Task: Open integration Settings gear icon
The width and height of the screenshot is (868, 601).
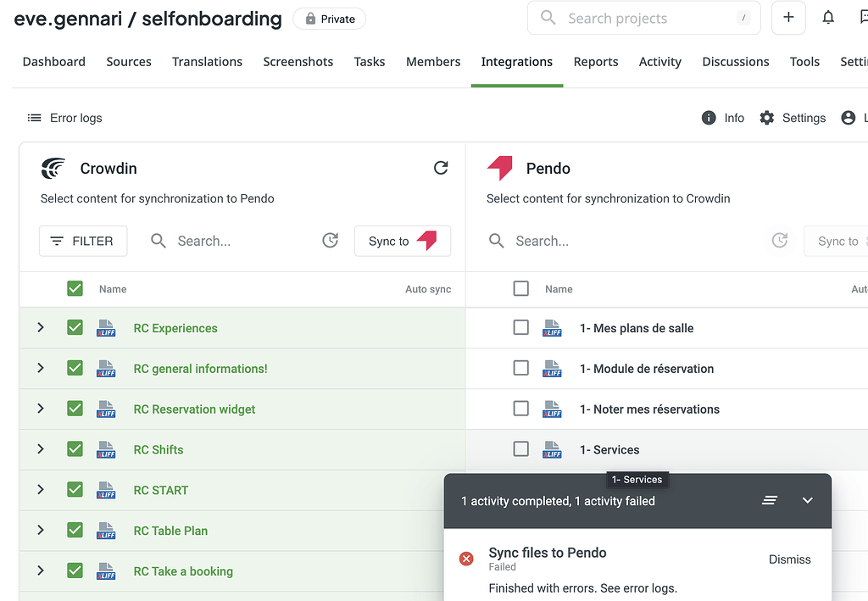Action: 767,118
